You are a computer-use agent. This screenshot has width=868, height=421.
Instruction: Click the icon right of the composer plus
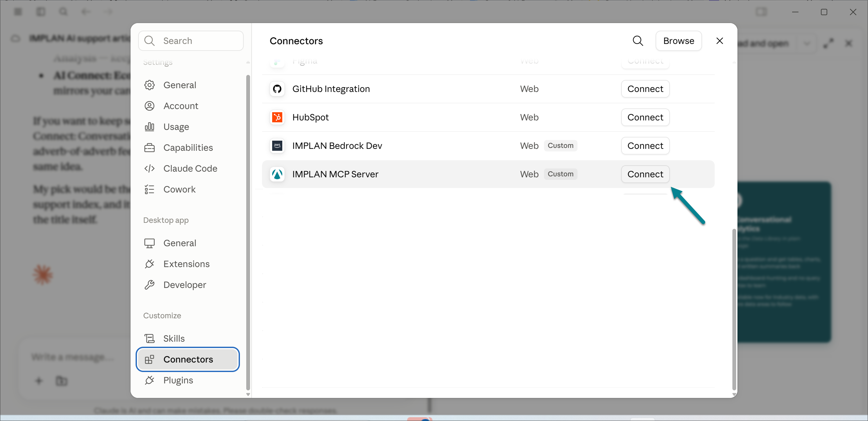coord(61,381)
